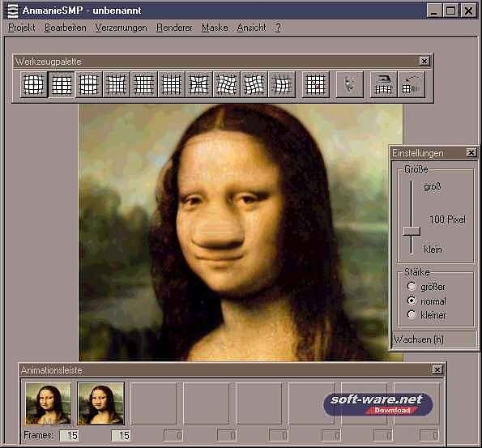Viewport: 482px width, 448px height.
Task: Select the distorted Mona Lisa frame thumbnail
Action: (x=100, y=403)
